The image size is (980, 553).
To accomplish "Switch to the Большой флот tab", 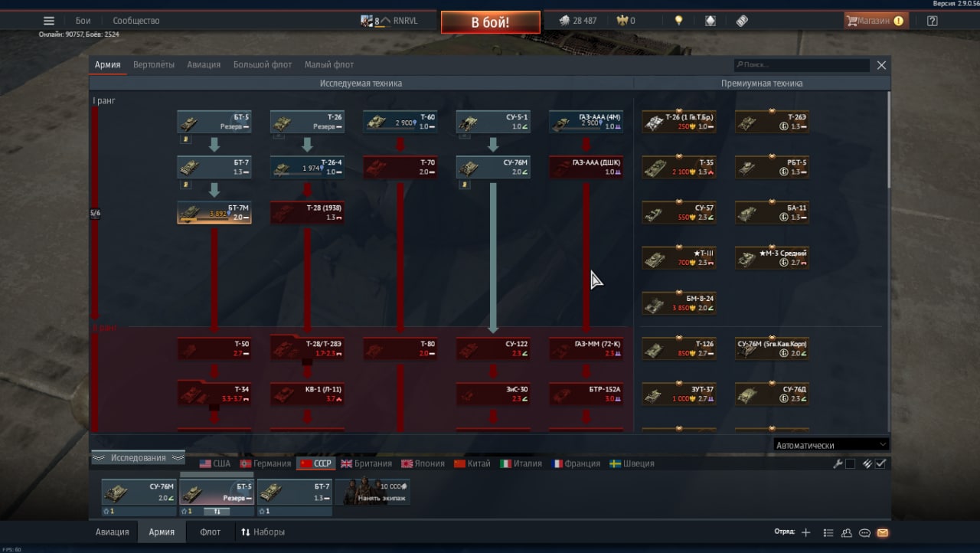I will [x=263, y=64].
